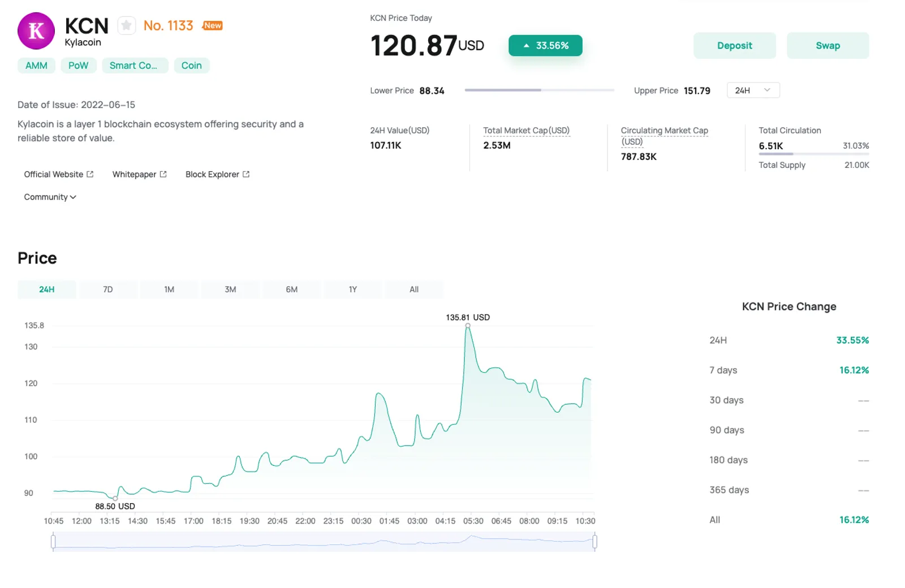Click the Date of Issue: 2022-06-15 text
This screenshot has height=588, width=905.
tap(76, 105)
